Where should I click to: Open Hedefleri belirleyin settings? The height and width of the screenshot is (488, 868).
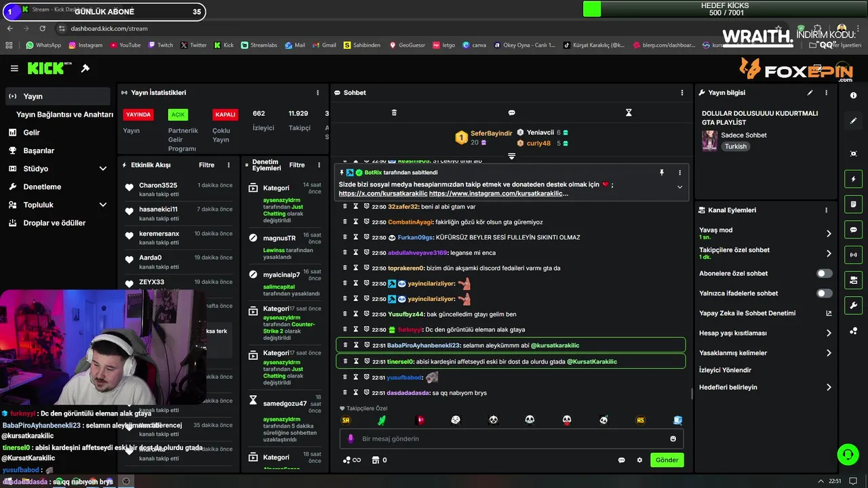coord(765,388)
